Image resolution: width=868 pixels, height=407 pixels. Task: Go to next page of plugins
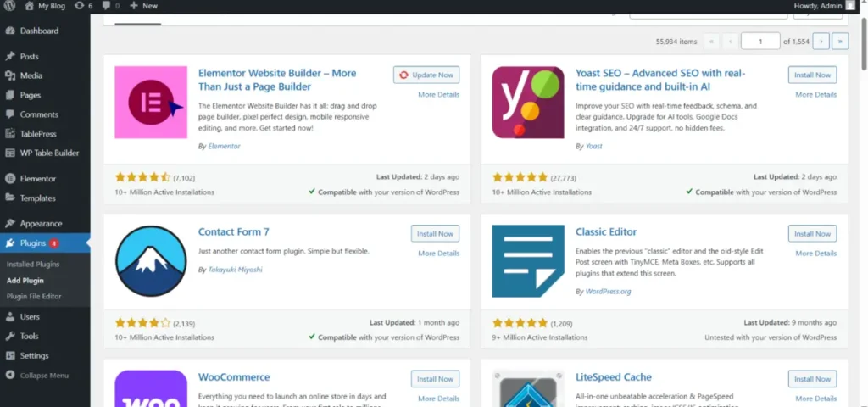(821, 41)
